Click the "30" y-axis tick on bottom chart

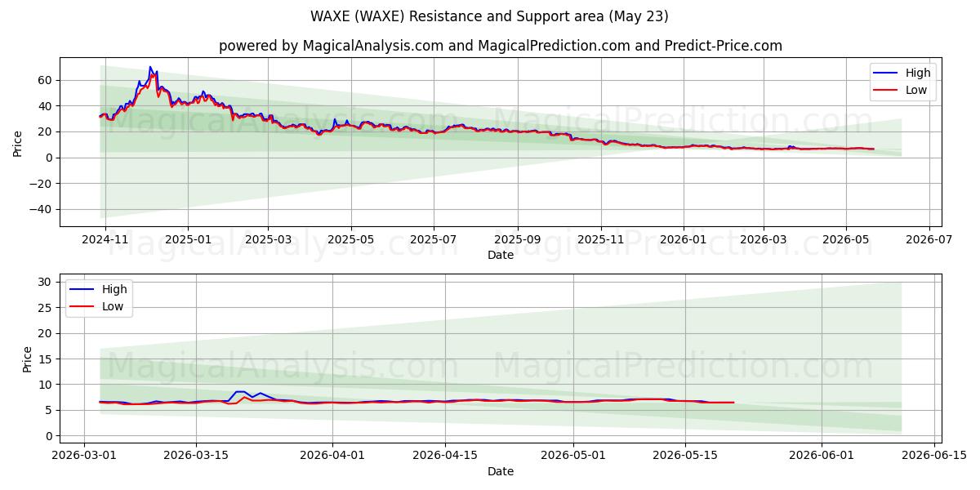(x=47, y=282)
